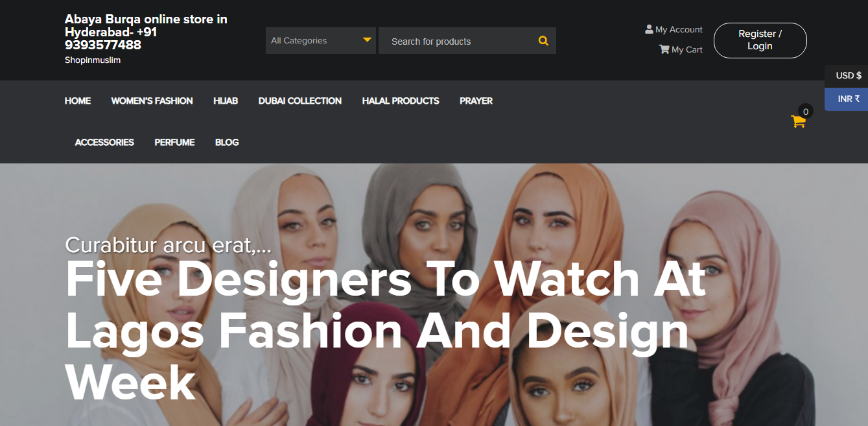The height and width of the screenshot is (426, 868).
Task: Select Halal Products in the navigation
Action: (x=401, y=101)
